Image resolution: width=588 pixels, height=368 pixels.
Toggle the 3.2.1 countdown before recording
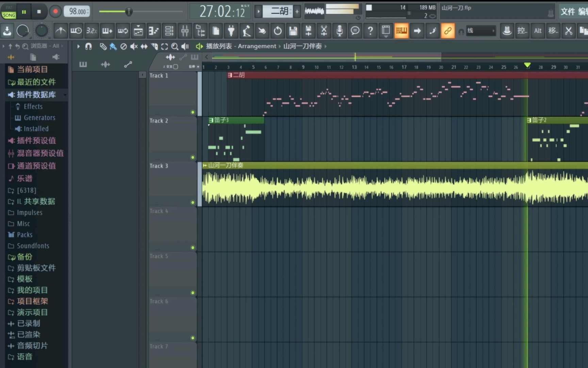click(91, 31)
